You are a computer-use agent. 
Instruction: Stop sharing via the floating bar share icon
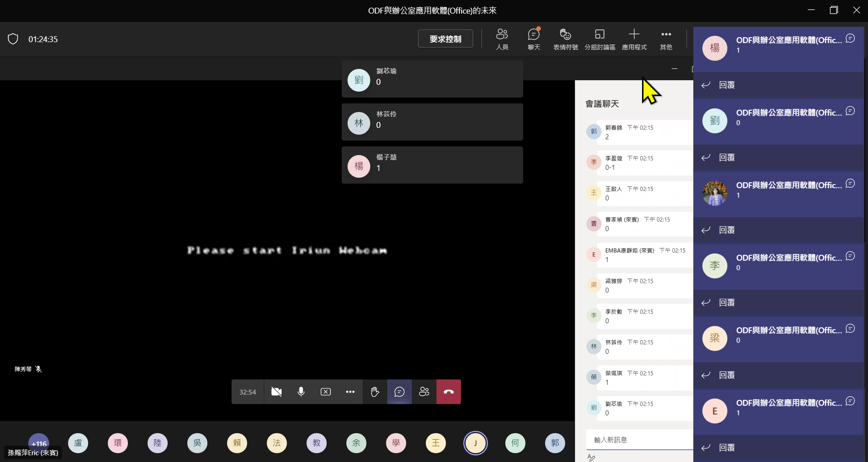tap(326, 392)
